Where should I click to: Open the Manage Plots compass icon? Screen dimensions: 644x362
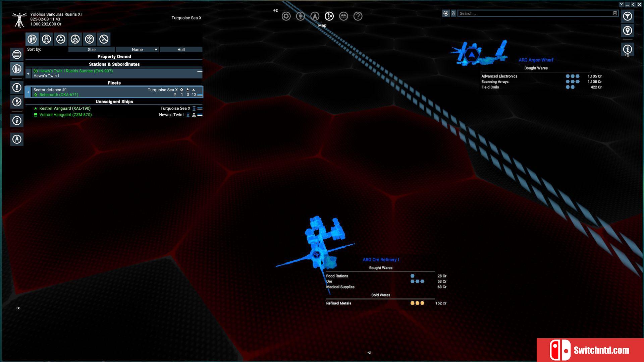click(17, 139)
